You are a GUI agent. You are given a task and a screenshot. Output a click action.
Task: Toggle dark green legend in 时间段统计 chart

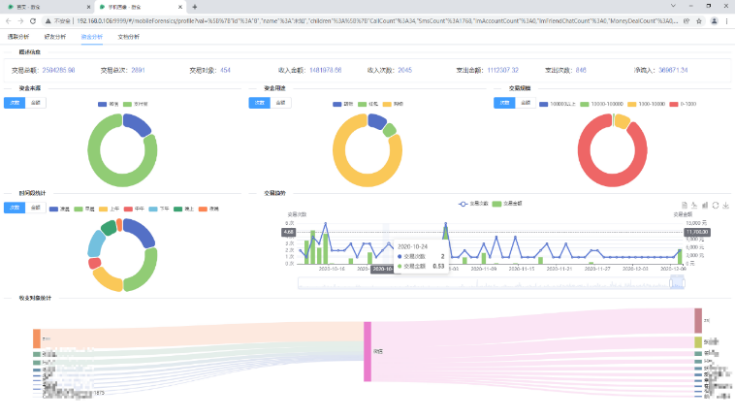pos(183,209)
